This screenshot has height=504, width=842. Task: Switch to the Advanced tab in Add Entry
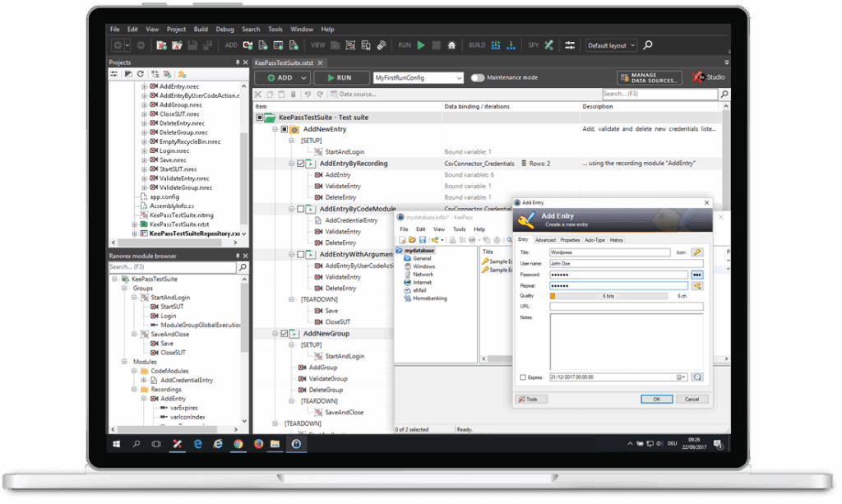tap(545, 240)
